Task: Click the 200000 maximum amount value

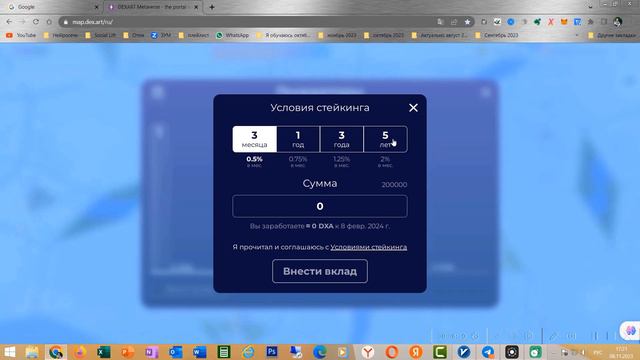Action: 394,185
